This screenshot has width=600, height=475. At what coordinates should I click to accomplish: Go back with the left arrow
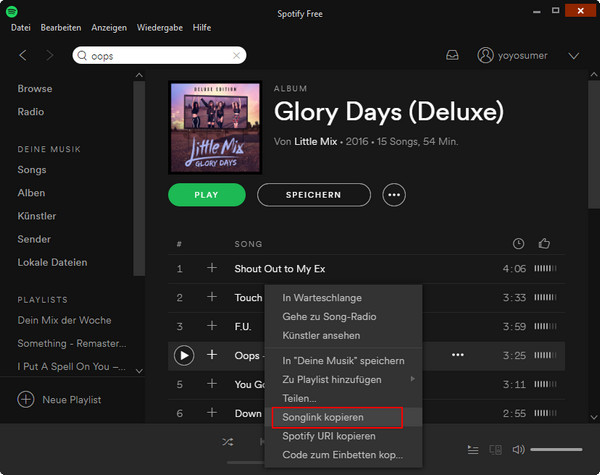[23, 55]
